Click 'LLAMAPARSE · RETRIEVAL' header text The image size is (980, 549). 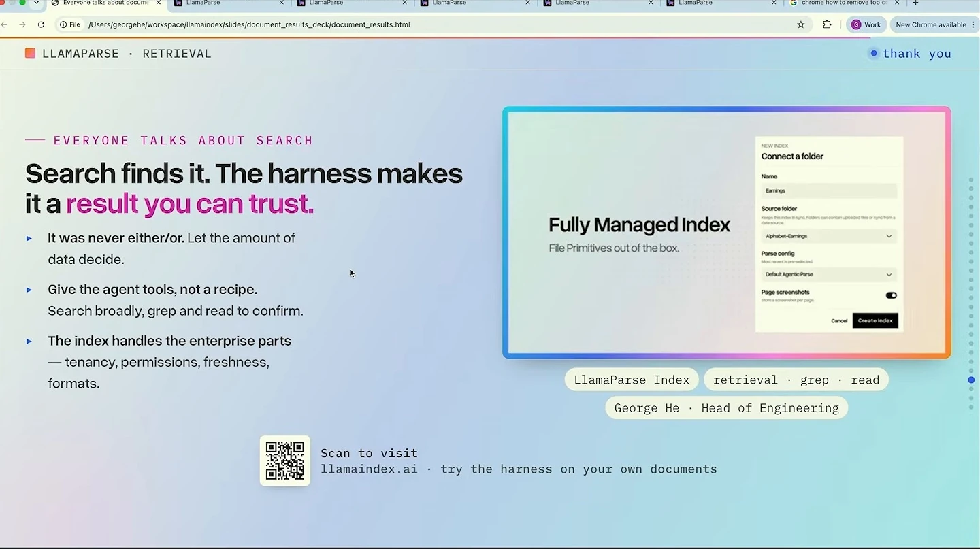click(x=127, y=53)
